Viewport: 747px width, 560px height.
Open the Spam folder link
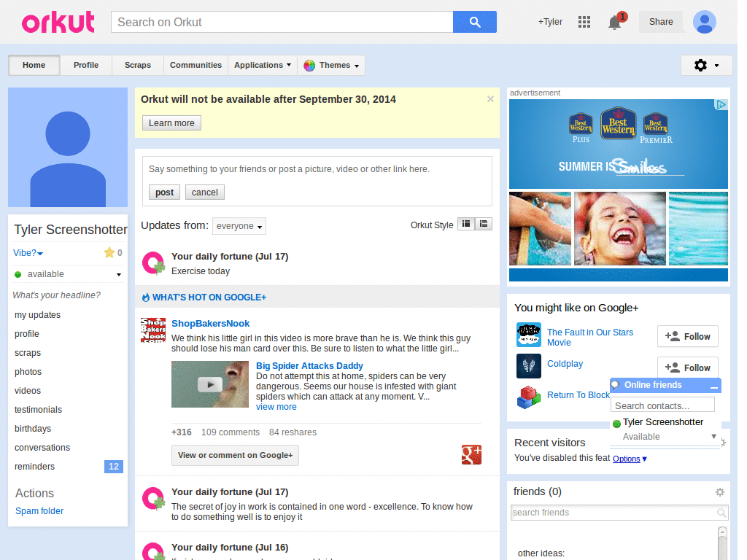pyautogui.click(x=39, y=510)
